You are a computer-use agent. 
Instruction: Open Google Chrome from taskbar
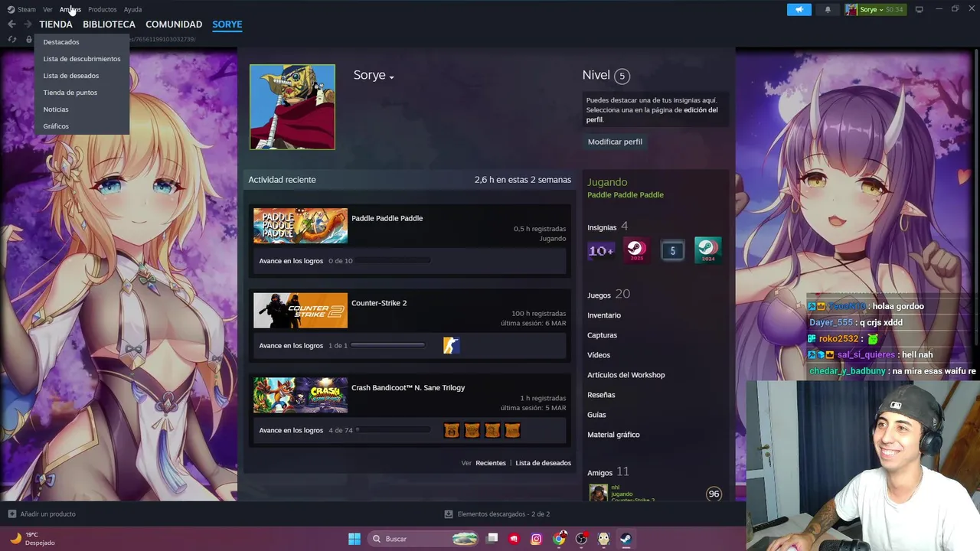pyautogui.click(x=560, y=539)
